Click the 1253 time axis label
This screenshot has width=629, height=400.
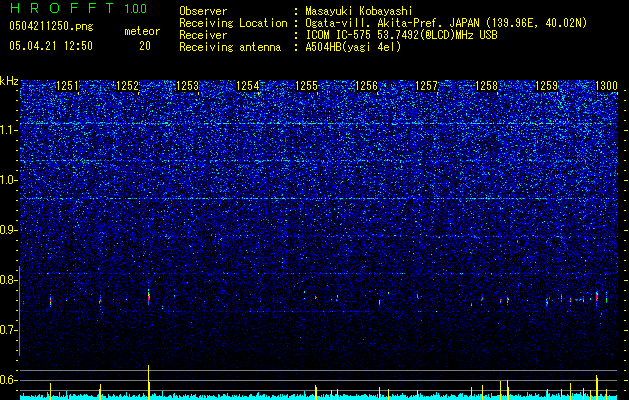click(187, 86)
